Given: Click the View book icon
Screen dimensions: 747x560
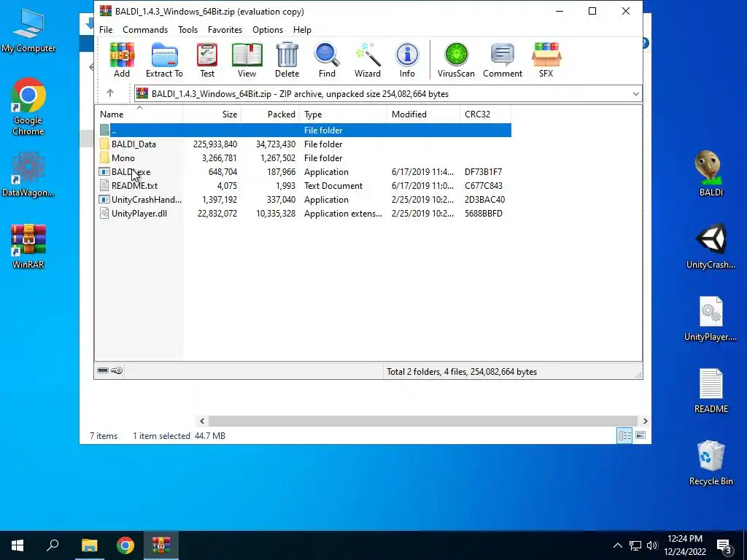Looking at the screenshot, I should [x=247, y=60].
